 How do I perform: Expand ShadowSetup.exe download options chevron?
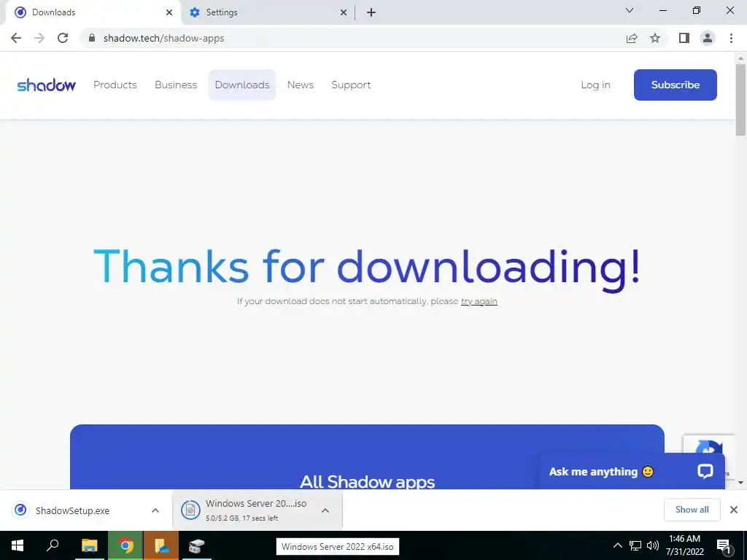[155, 510]
